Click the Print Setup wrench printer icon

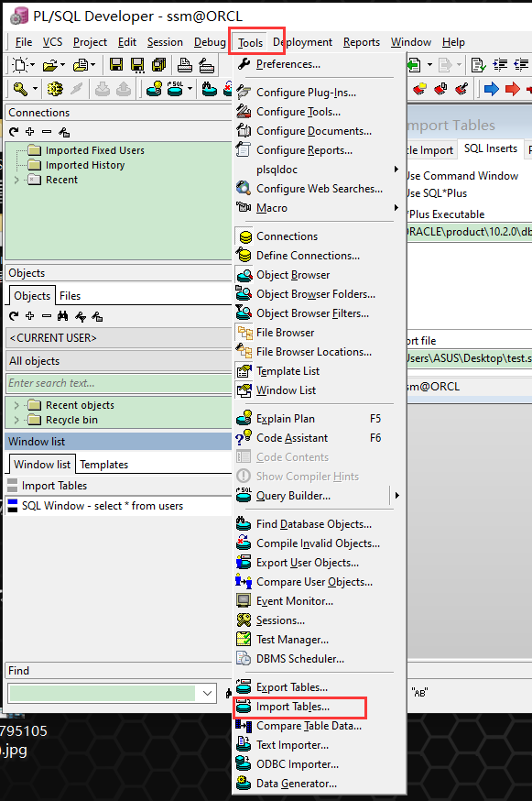(206, 65)
